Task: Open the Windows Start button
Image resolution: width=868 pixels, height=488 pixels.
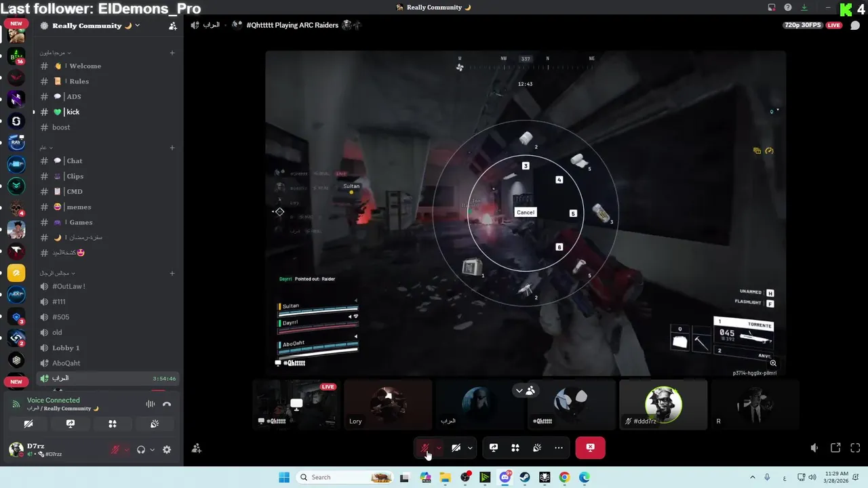Action: (x=284, y=477)
